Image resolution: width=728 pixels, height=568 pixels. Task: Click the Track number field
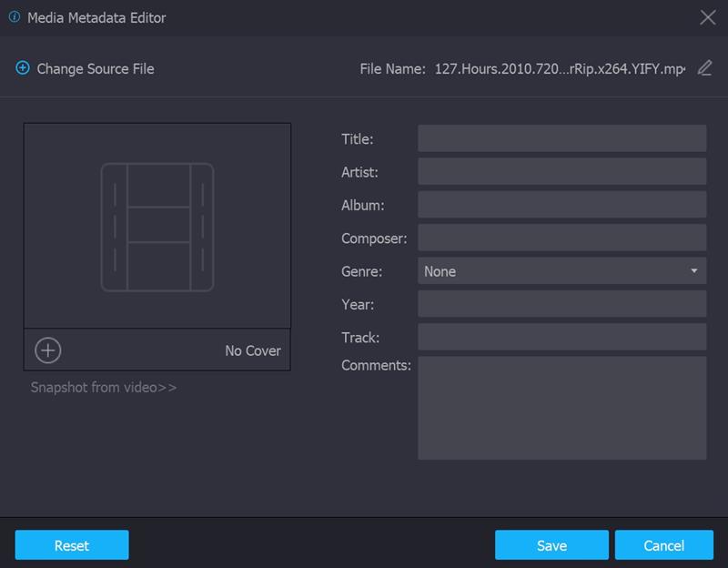(x=561, y=337)
